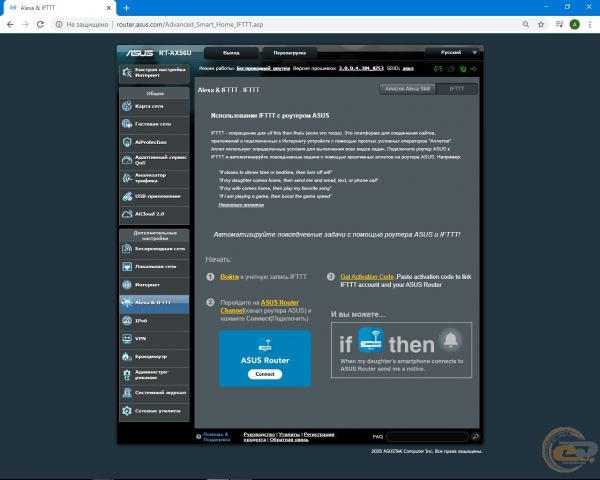Click the blue ASUS Router channel card
Screen dimensions: 600x480
coord(265,358)
